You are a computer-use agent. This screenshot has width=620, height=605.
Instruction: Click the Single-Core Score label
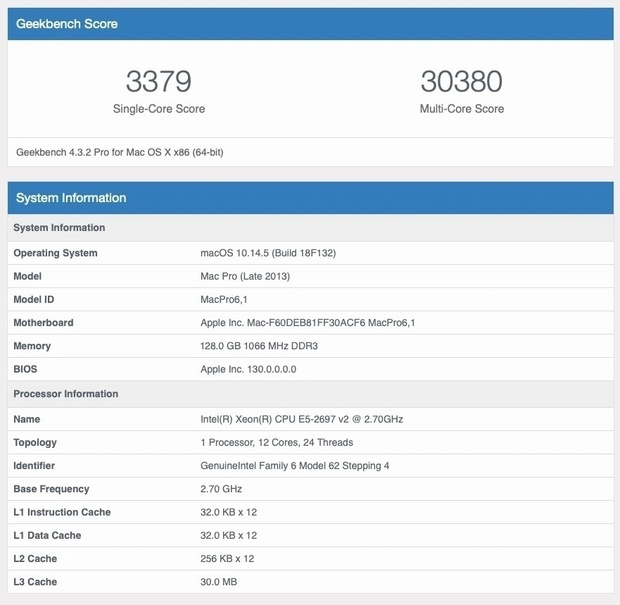click(x=159, y=109)
